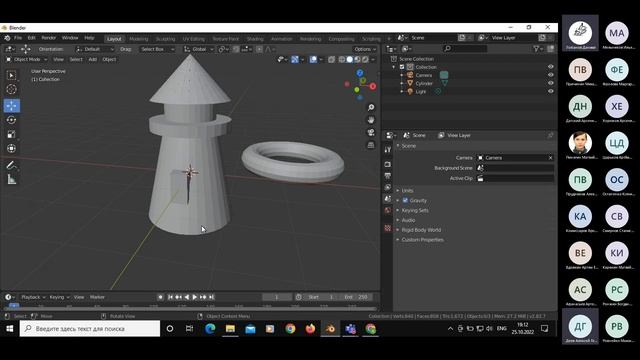Open the Global transform orientation dropdown
The height and width of the screenshot is (360, 640).
tap(199, 49)
